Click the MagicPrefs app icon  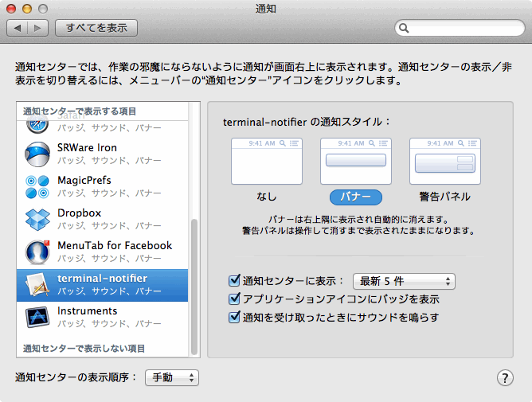coord(37,187)
